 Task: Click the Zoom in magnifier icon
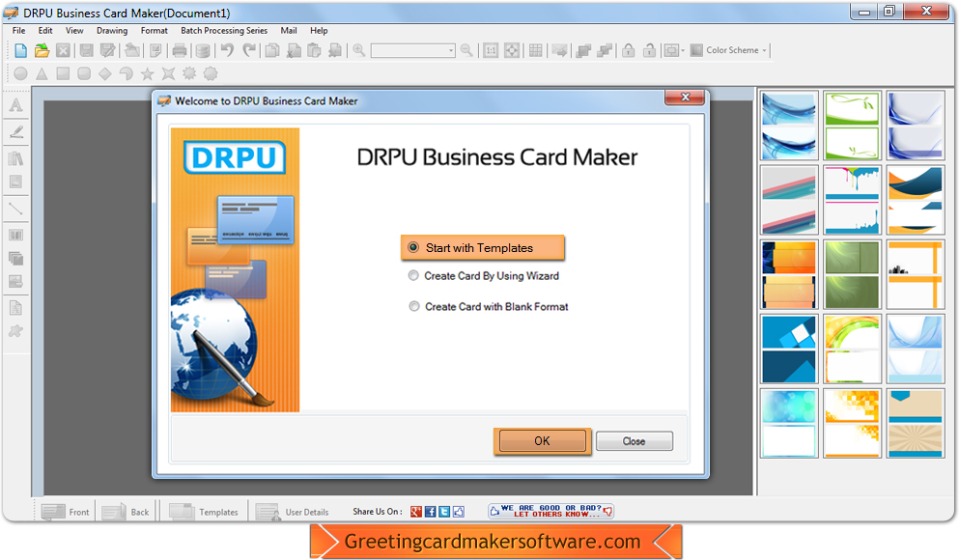(x=359, y=50)
